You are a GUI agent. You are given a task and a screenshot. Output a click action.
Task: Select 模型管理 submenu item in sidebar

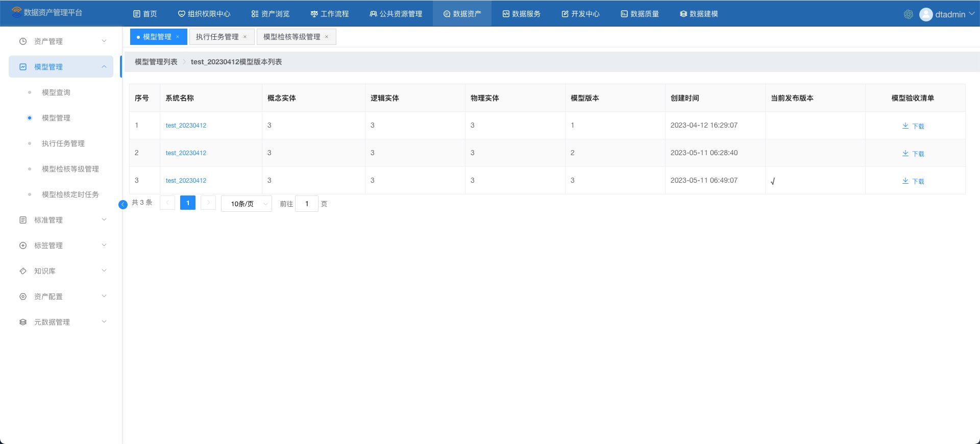point(56,118)
